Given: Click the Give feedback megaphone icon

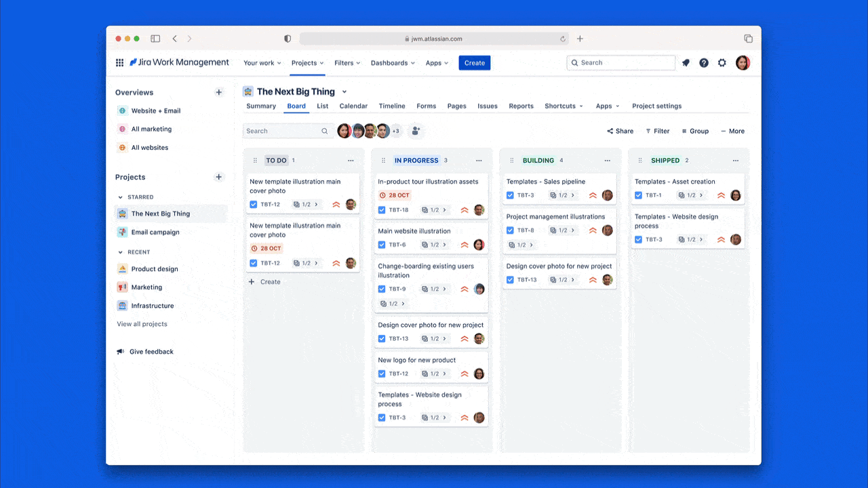Looking at the screenshot, I should [120, 351].
